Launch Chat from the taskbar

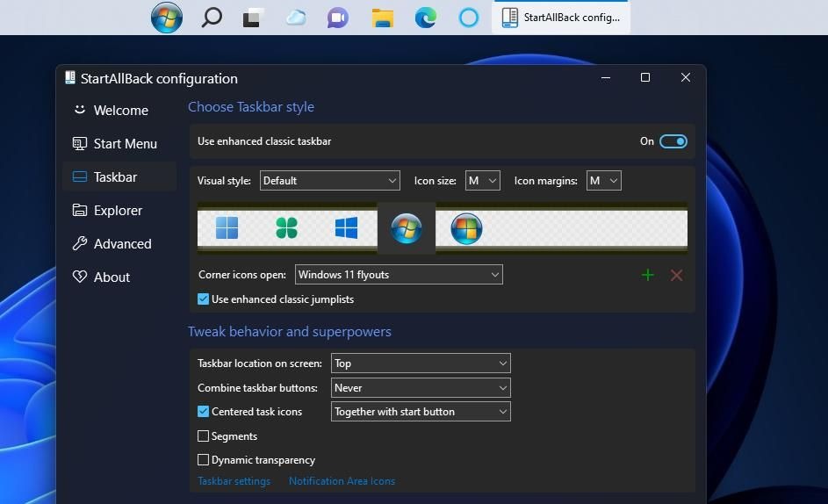338,18
